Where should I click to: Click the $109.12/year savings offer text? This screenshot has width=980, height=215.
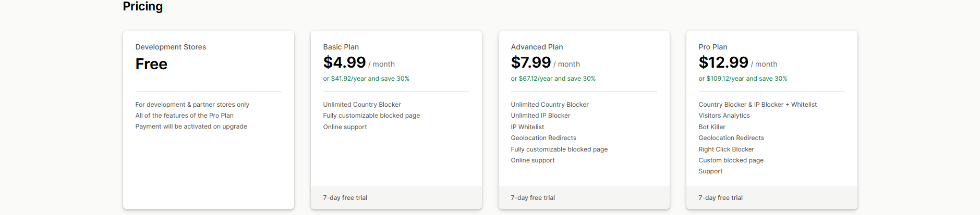click(x=743, y=79)
